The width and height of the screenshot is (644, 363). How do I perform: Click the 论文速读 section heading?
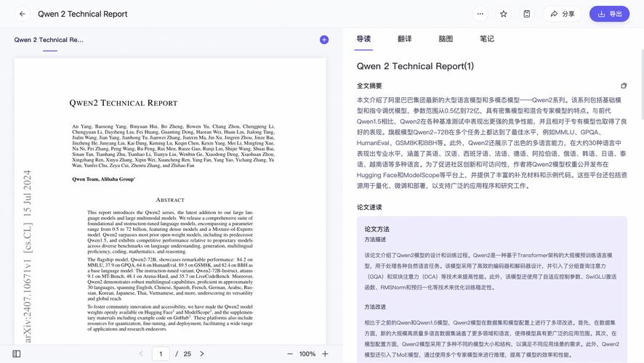coord(369,207)
